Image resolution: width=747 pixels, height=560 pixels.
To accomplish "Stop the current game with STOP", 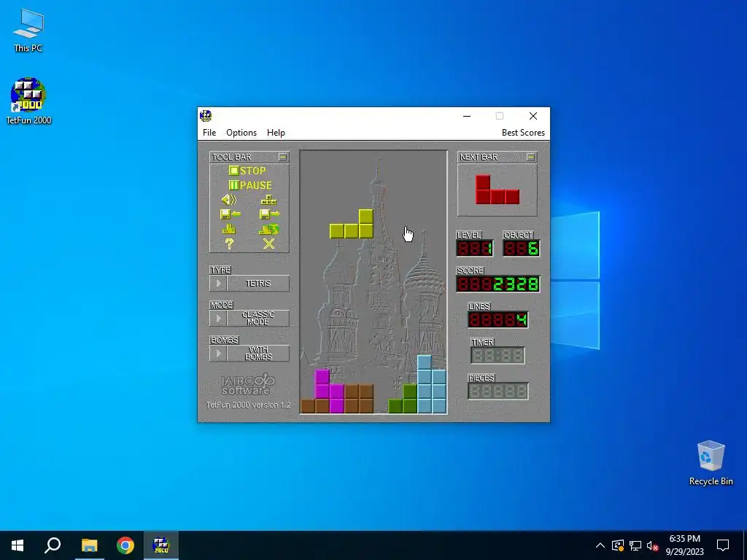I will tap(247, 171).
